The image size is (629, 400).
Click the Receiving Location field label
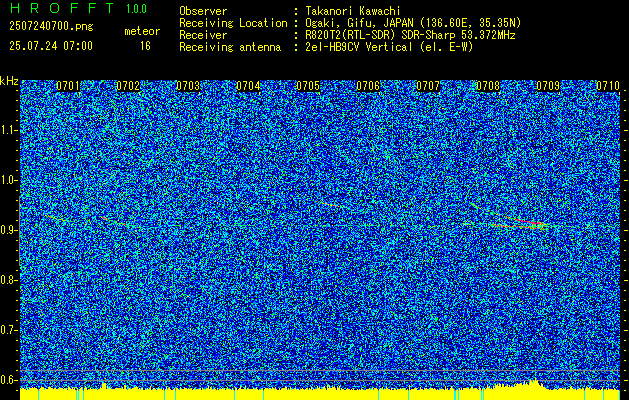(233, 23)
